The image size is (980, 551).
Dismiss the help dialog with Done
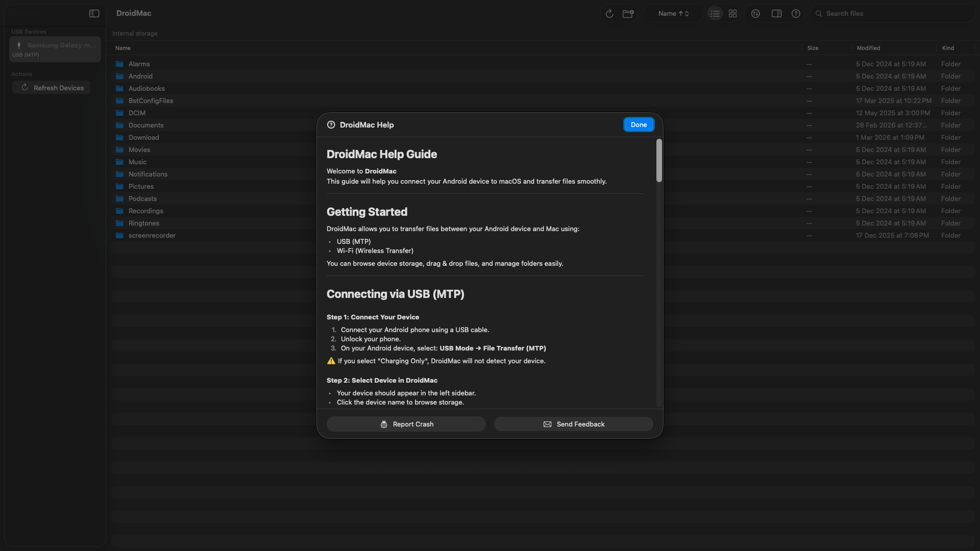(x=638, y=124)
